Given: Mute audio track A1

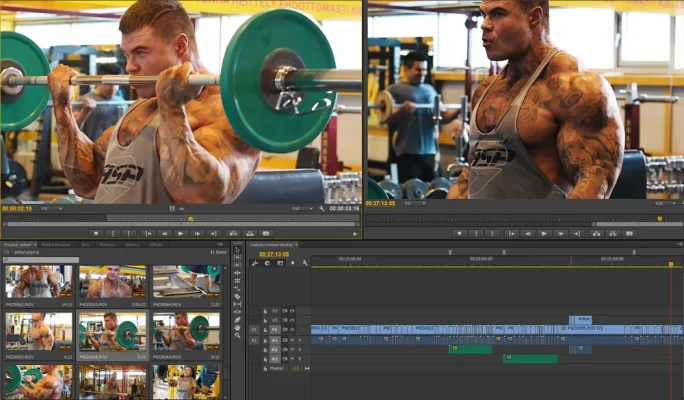Looking at the screenshot, I should (x=290, y=340).
